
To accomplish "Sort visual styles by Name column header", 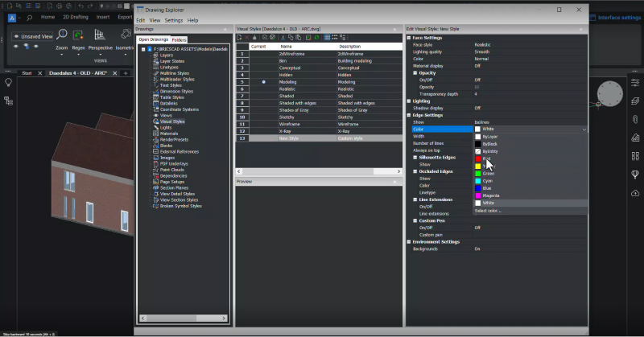I will (x=308, y=47).
